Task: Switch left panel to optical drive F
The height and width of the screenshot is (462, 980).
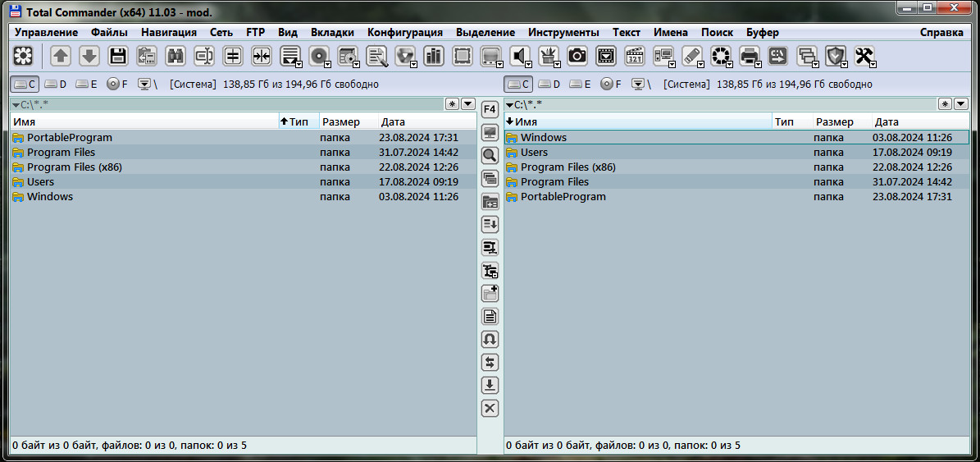Action: (117, 84)
